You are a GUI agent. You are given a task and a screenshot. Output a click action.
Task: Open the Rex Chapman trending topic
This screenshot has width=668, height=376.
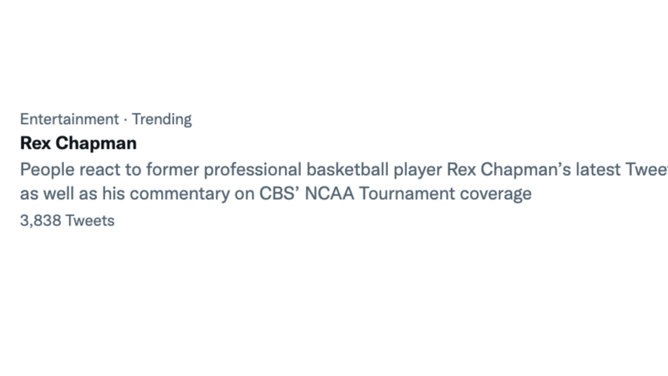(x=334, y=169)
